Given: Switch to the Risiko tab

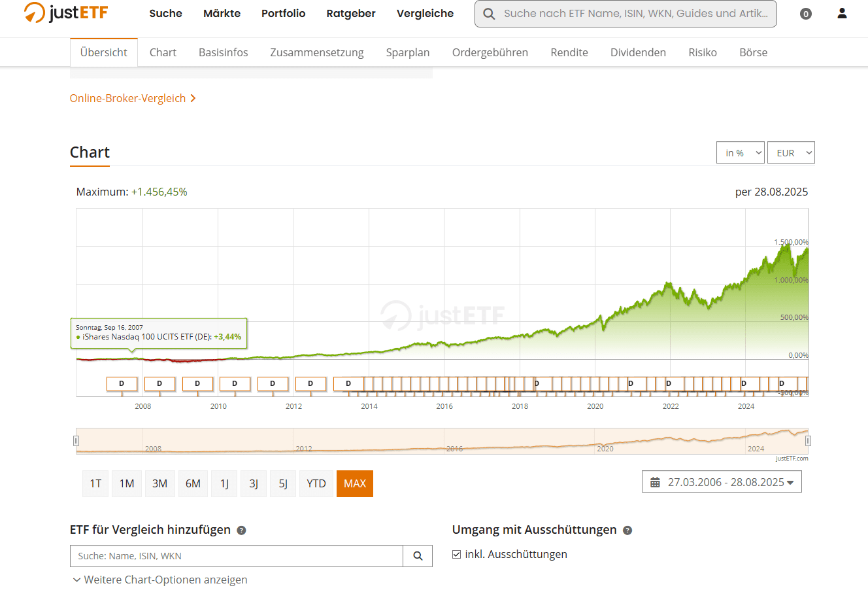Looking at the screenshot, I should [703, 52].
